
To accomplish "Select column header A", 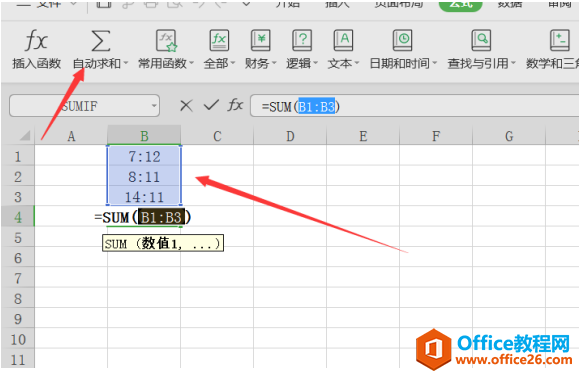I will tap(71, 136).
